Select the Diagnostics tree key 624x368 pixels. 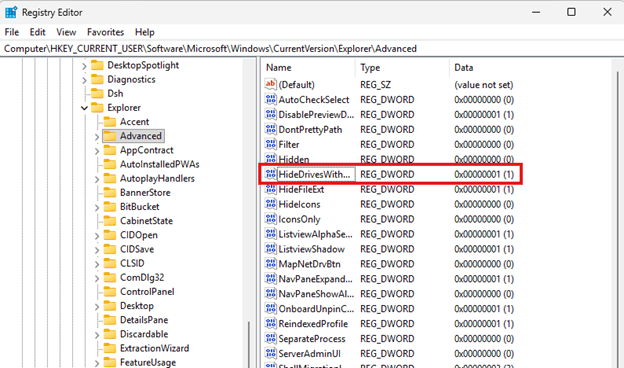(x=131, y=79)
